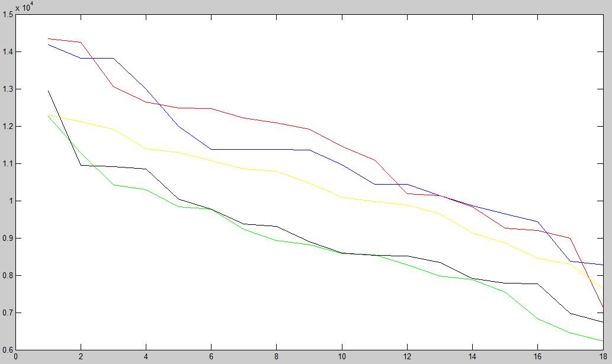Click the x-axis tick label 18
This screenshot has width=612, height=364.
[603, 357]
